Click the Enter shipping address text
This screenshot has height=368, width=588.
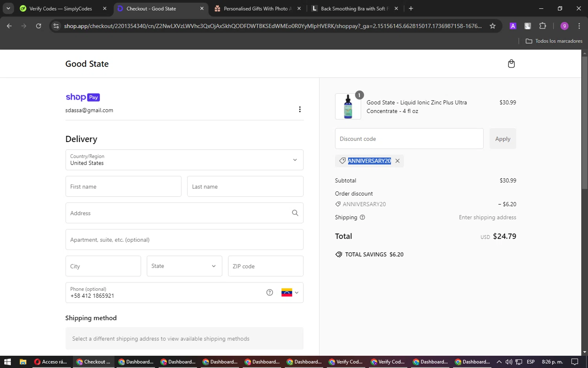coord(488,217)
